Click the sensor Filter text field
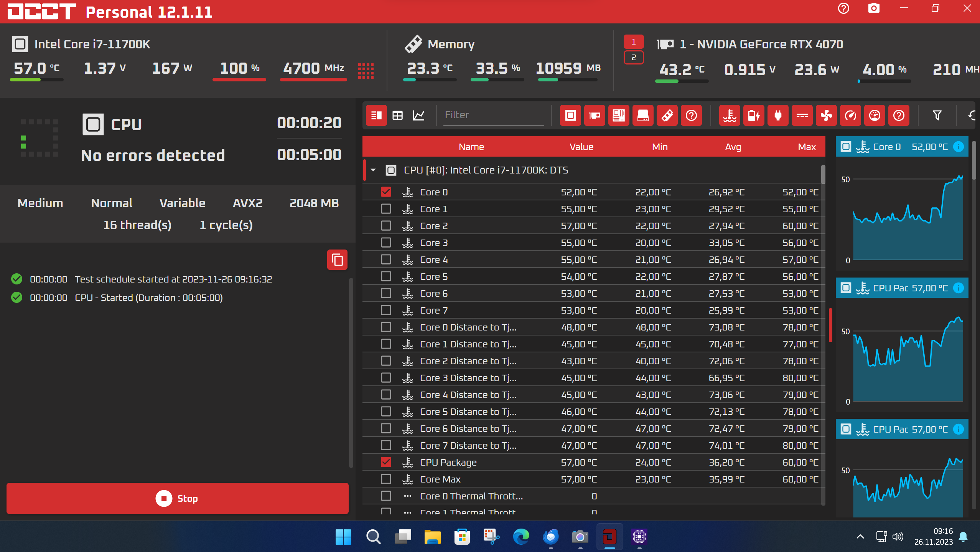 tap(493, 115)
